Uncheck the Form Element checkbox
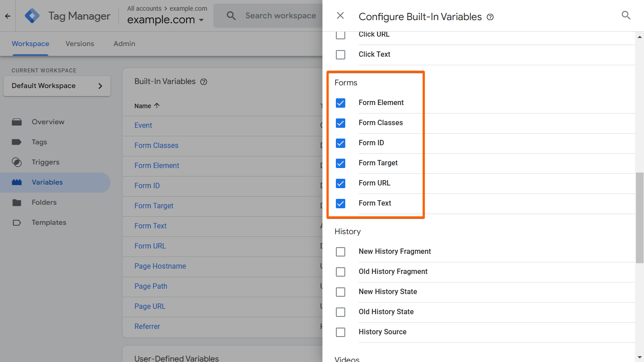The height and width of the screenshot is (362, 644). (340, 103)
